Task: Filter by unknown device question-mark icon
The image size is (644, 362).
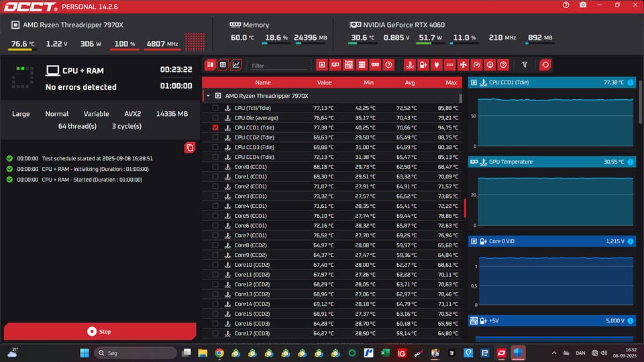Action: click(388, 65)
